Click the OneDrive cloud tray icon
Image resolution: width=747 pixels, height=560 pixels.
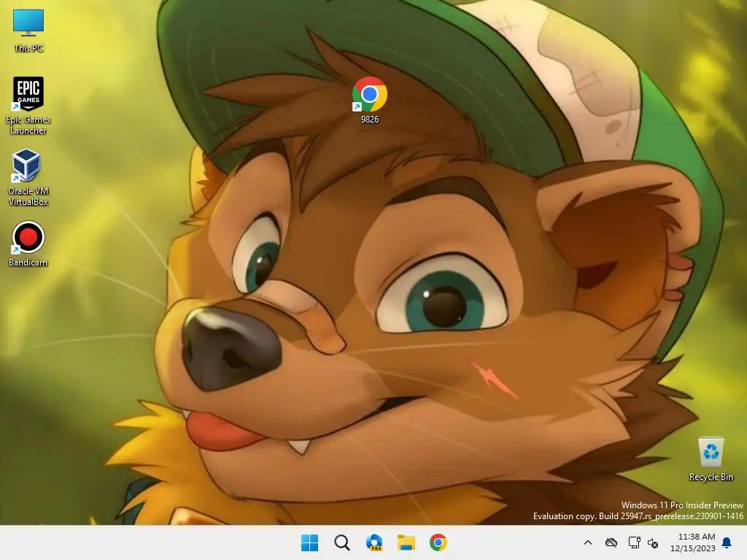pyautogui.click(x=611, y=542)
